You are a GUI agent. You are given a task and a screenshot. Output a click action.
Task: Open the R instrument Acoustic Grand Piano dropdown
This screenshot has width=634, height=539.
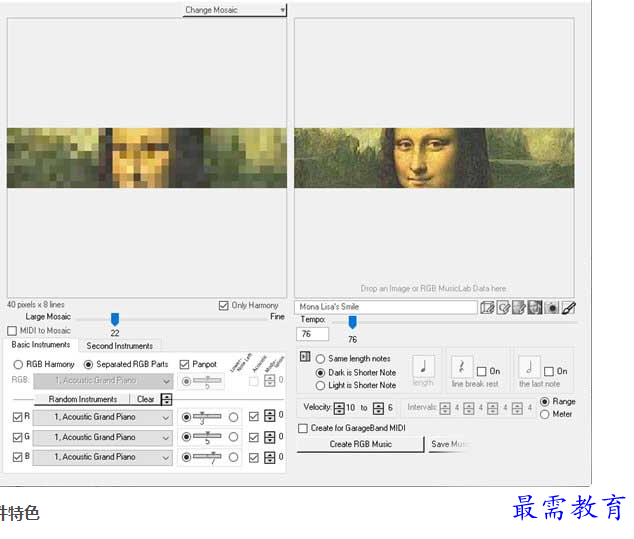click(x=103, y=417)
